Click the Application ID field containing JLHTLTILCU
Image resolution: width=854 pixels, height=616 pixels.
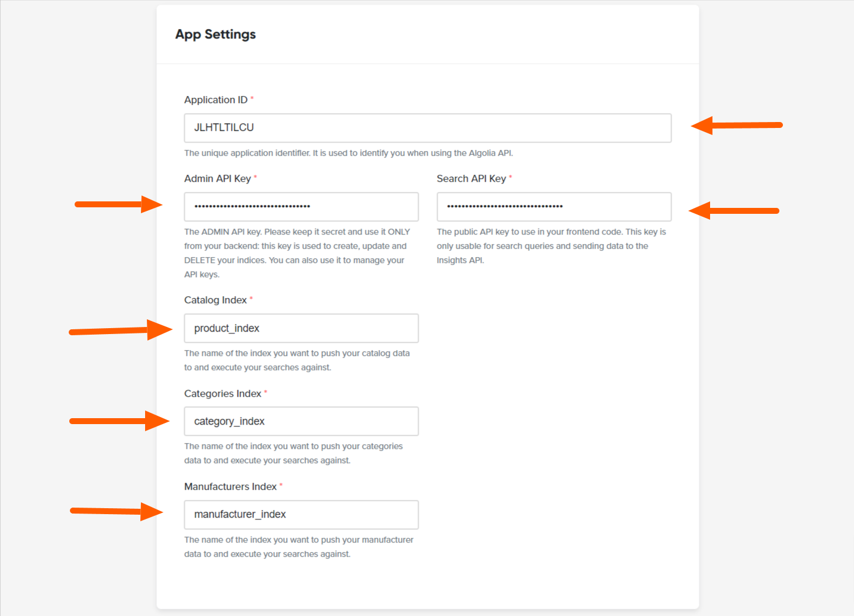pyautogui.click(x=428, y=128)
